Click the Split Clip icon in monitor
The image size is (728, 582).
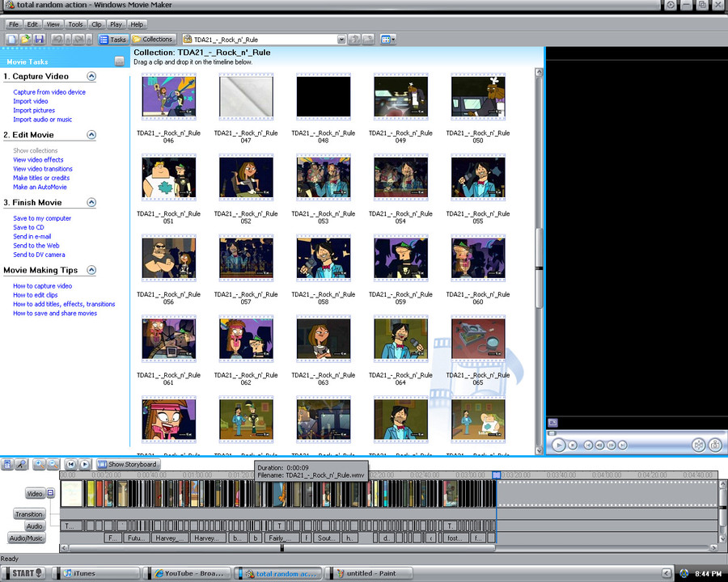point(699,445)
